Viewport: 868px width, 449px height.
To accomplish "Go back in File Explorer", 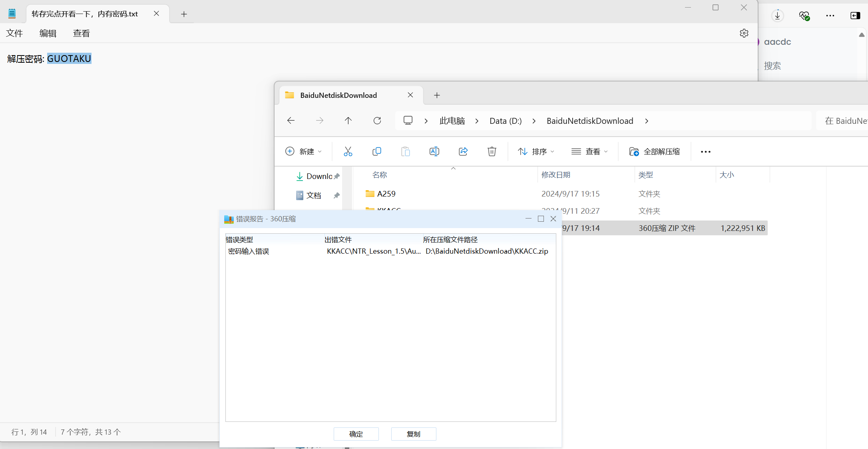I will point(291,121).
